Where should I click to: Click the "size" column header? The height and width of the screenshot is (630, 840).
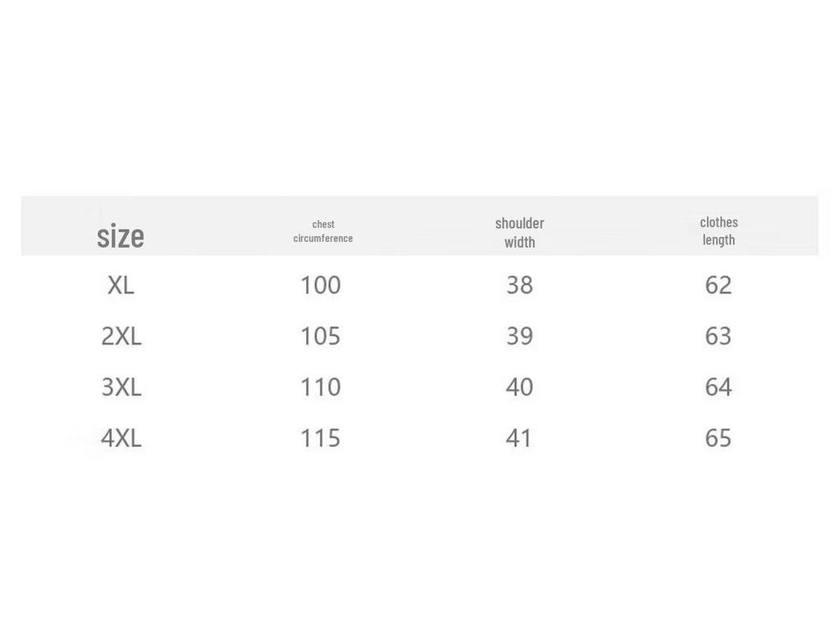click(121, 236)
